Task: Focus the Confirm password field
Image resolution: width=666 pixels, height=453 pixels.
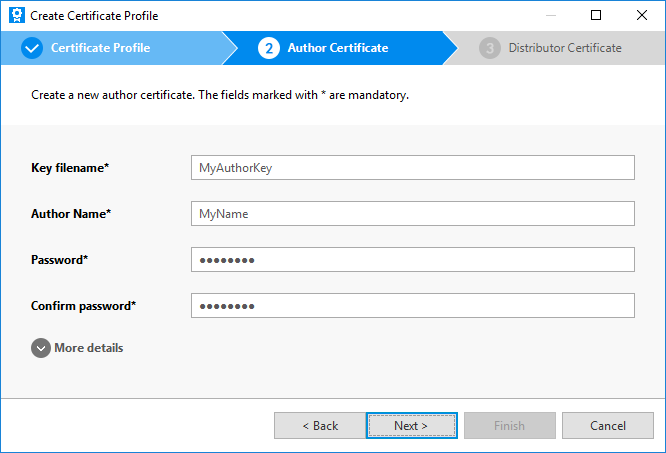Action: pos(412,306)
